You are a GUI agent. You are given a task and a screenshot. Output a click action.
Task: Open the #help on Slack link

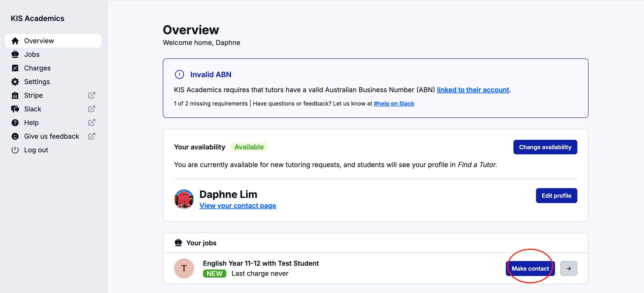coord(394,104)
